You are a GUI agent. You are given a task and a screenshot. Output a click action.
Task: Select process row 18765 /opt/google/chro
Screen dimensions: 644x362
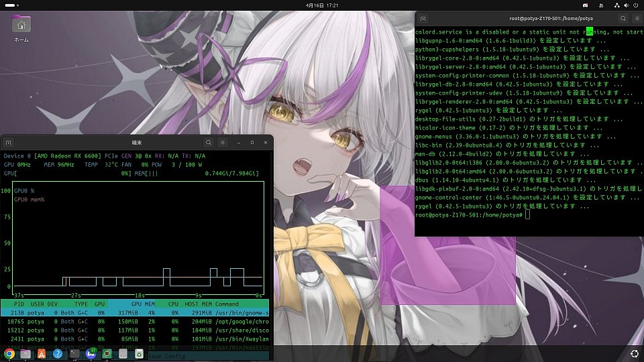[x=135, y=321]
